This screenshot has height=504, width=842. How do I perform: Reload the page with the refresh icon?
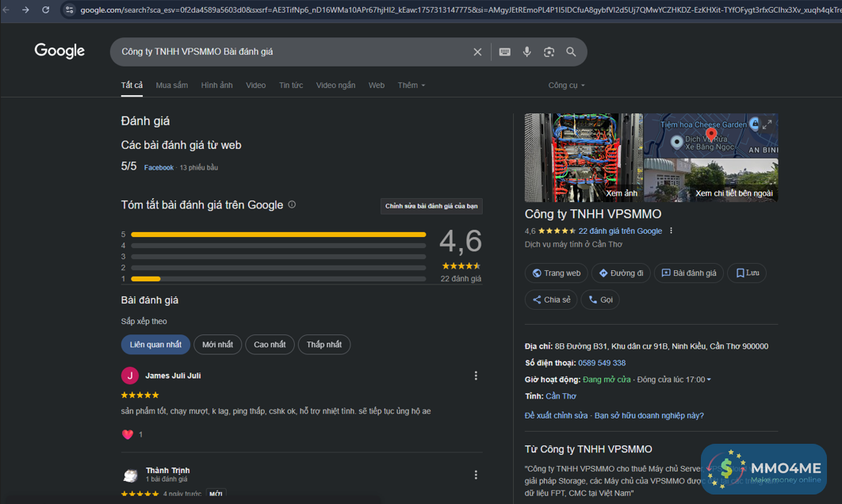point(46,10)
